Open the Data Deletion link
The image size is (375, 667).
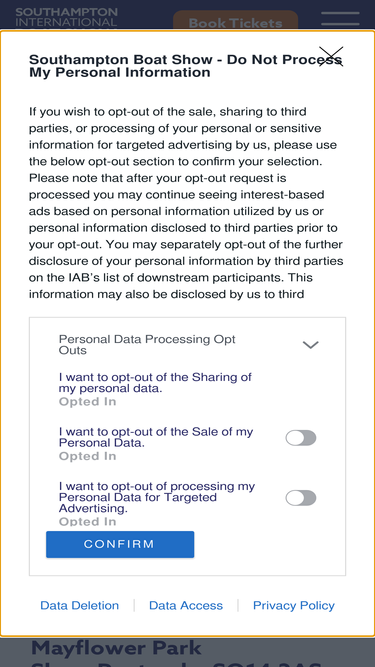pos(80,605)
